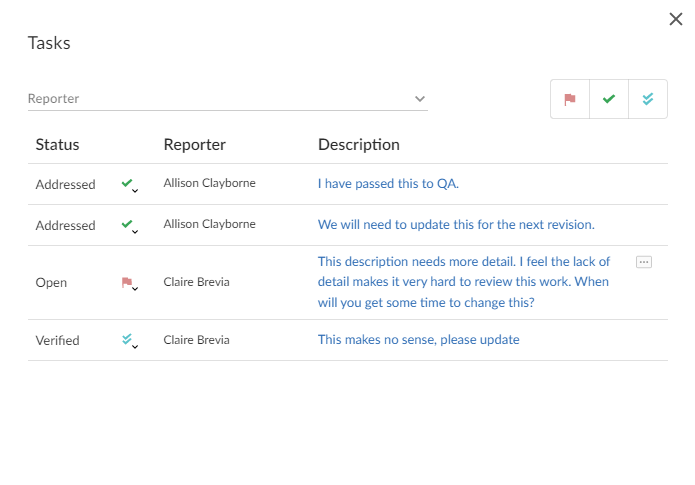Open 'I have passed this to QA.' link
The width and height of the screenshot is (695, 485).
click(x=388, y=184)
